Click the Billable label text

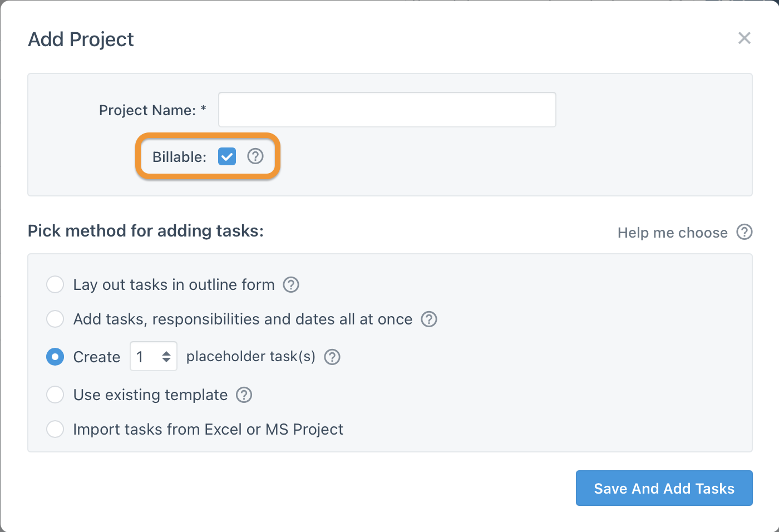(x=179, y=157)
